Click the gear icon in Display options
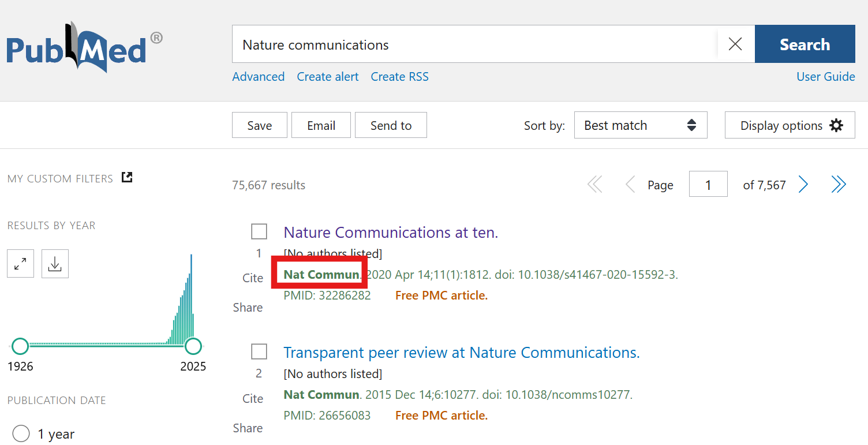The width and height of the screenshot is (868, 445). point(836,125)
